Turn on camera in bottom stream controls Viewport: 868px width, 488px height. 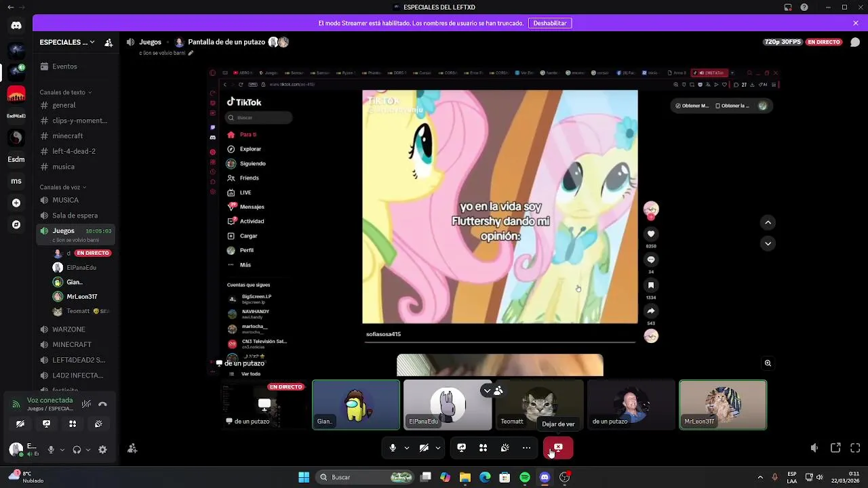[x=424, y=448]
